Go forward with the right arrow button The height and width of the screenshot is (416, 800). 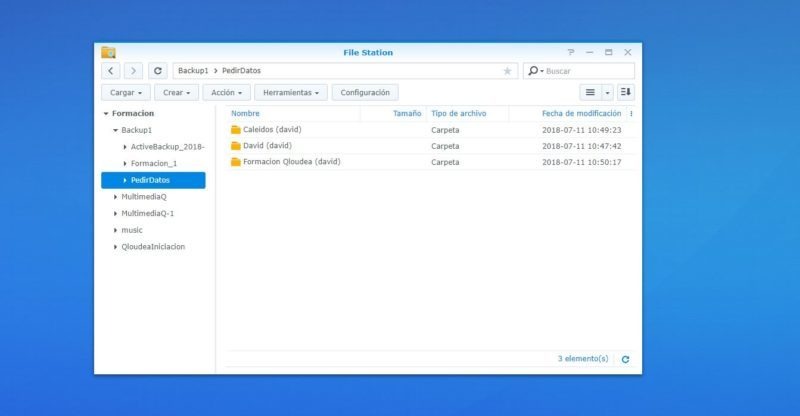[x=133, y=71]
